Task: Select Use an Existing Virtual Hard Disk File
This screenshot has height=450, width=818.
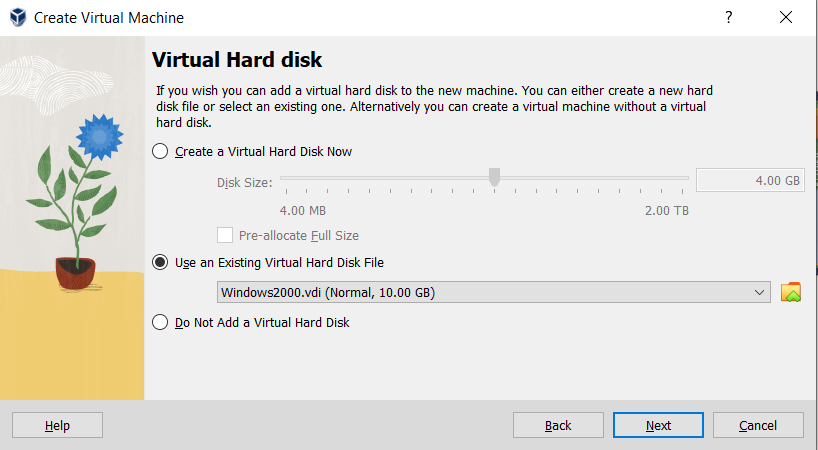Action: click(160, 262)
